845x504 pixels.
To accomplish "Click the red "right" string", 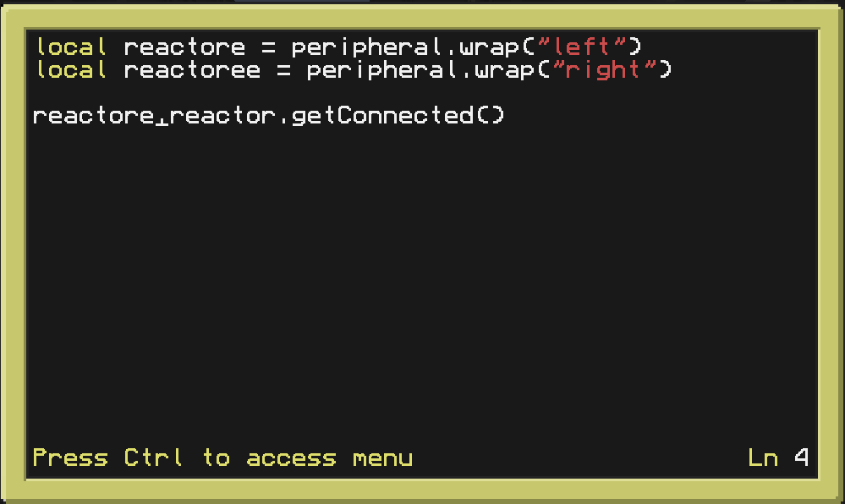I will [x=610, y=70].
